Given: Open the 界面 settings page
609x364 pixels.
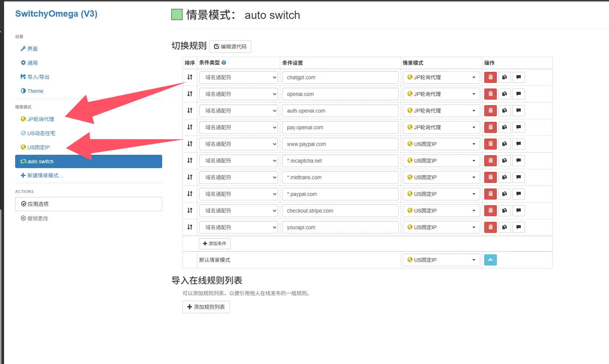Looking at the screenshot, I should (x=29, y=49).
